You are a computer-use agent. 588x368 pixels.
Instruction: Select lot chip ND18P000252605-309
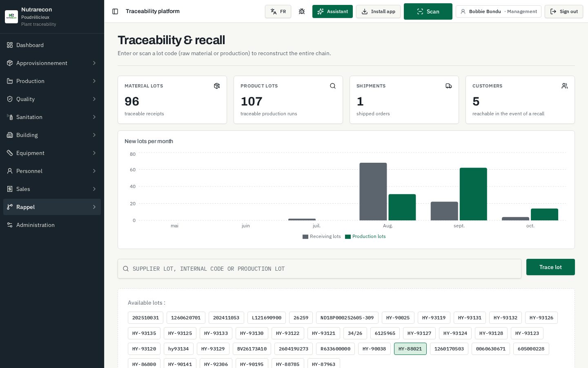pyautogui.click(x=347, y=318)
